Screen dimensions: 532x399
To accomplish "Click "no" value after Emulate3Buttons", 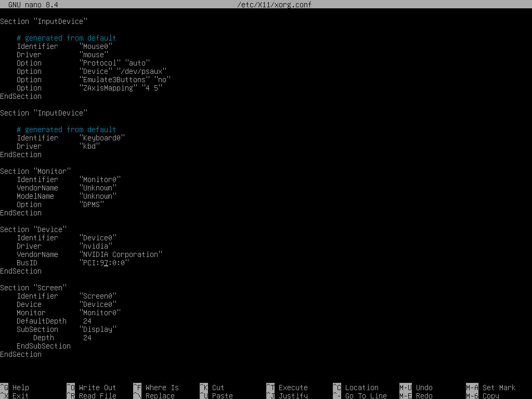I will click(162, 80).
